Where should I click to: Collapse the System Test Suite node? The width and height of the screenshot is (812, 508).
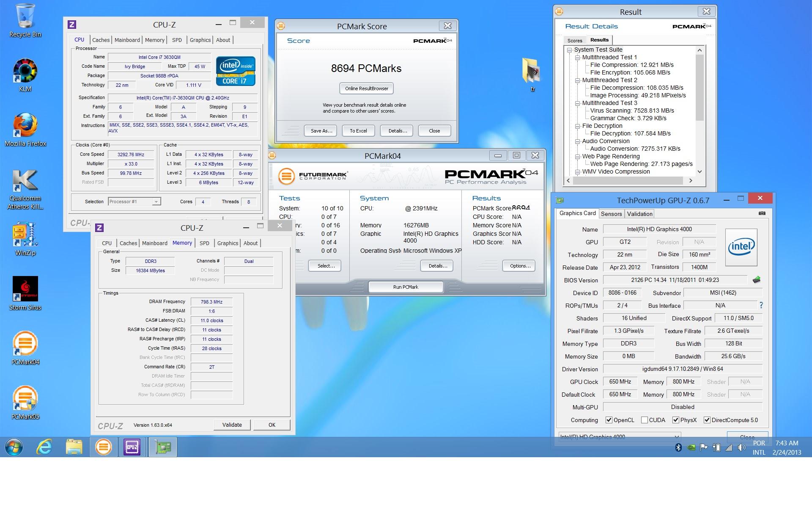[569, 50]
